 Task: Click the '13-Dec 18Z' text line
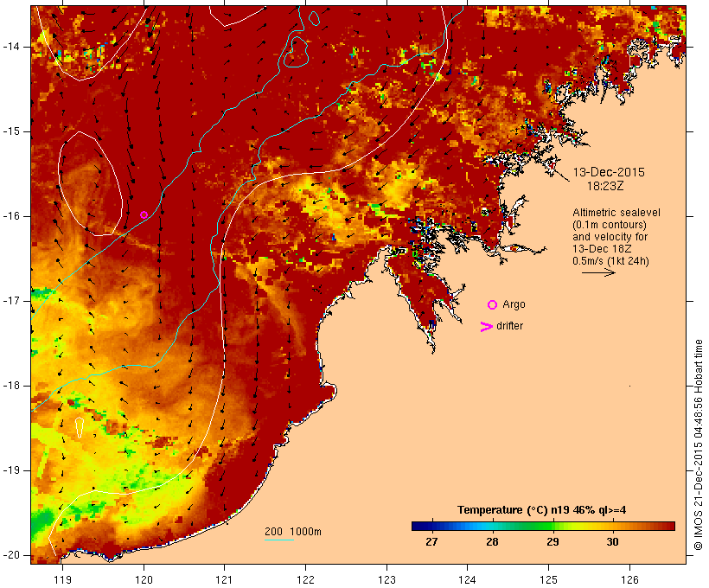pos(602,249)
